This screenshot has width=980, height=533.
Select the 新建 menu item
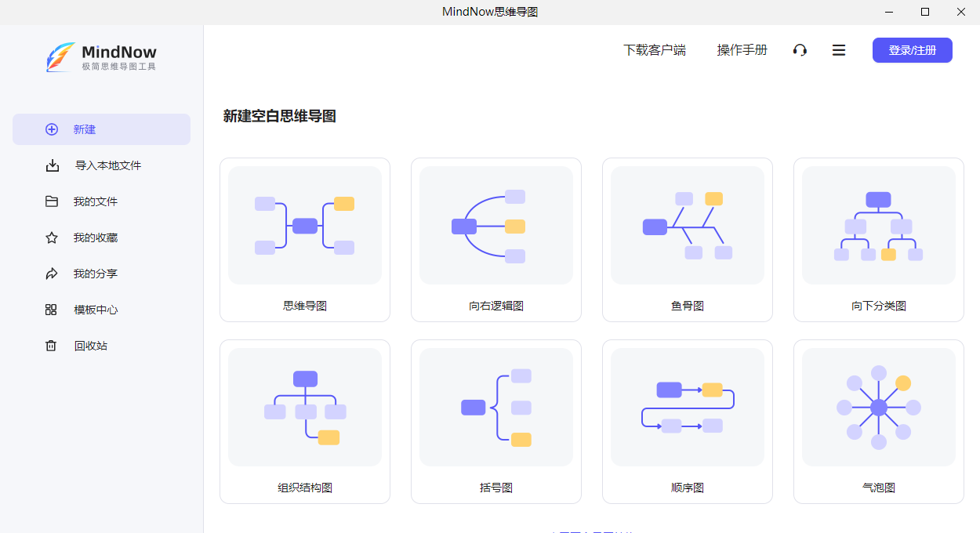(84, 129)
